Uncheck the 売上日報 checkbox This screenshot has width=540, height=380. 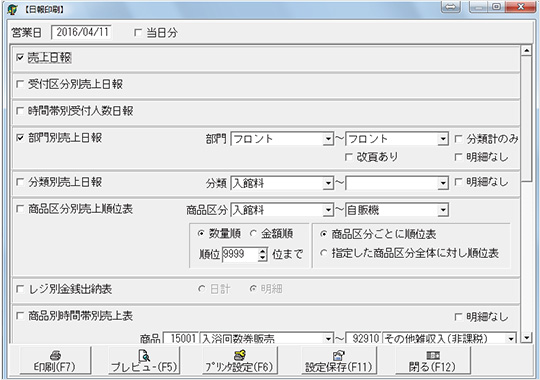click(20, 58)
